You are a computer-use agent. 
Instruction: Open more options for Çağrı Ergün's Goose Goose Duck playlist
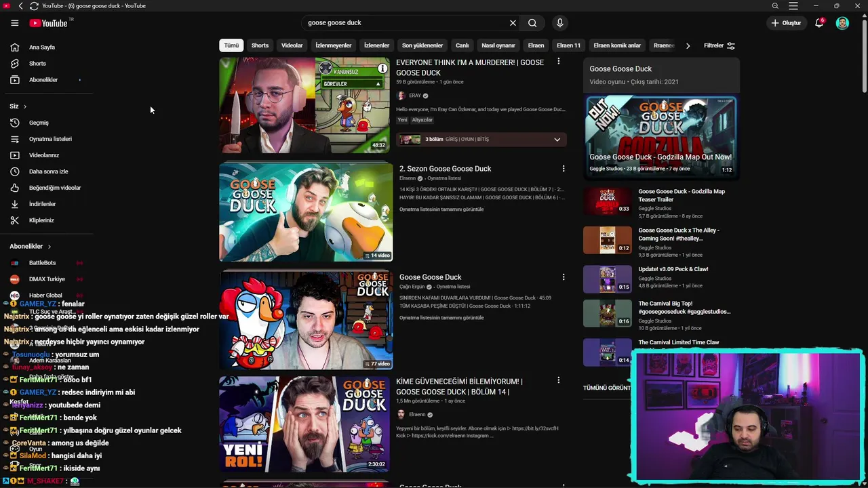coord(563,277)
